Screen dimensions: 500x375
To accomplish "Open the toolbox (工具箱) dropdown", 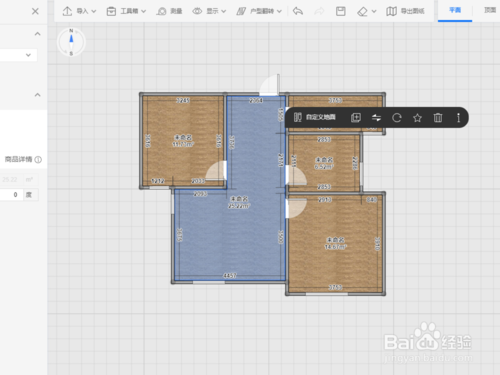I will (126, 11).
